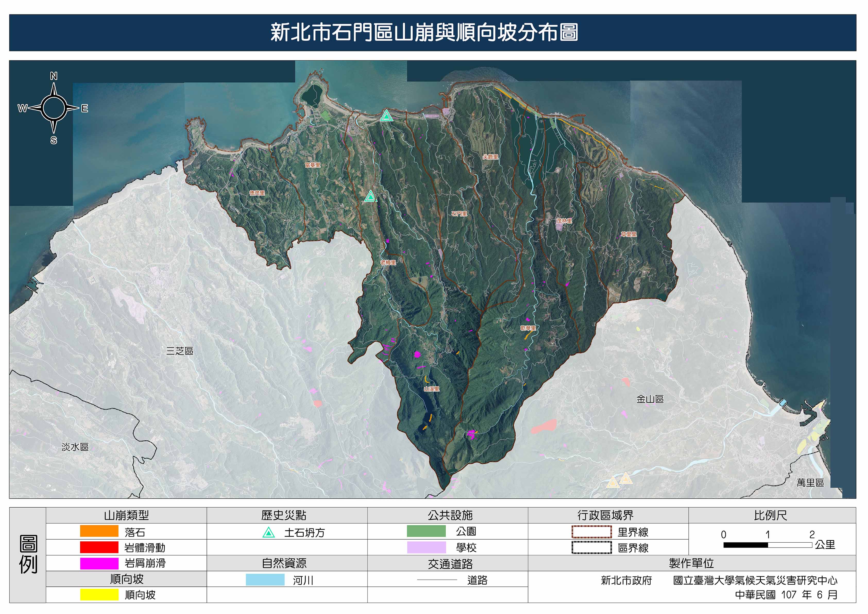Select the orange 落石 legend swatch

point(99,531)
